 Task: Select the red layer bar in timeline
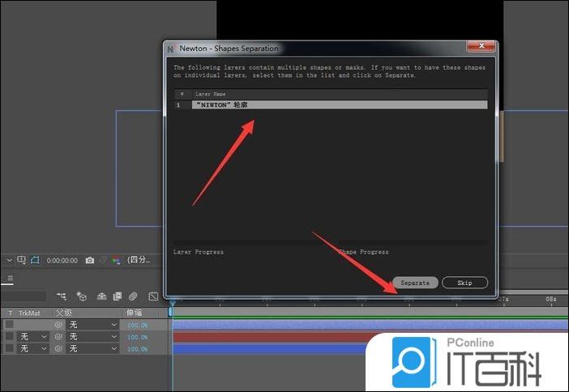click(x=271, y=337)
